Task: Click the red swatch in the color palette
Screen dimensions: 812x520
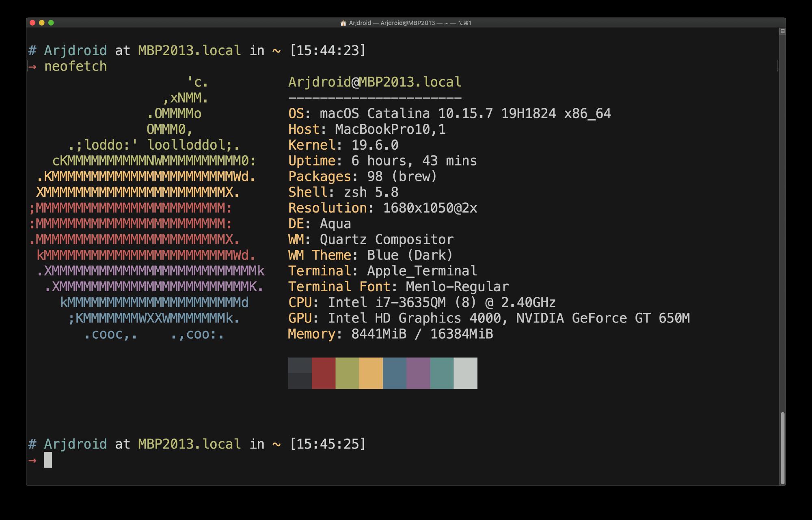Action: (x=323, y=373)
